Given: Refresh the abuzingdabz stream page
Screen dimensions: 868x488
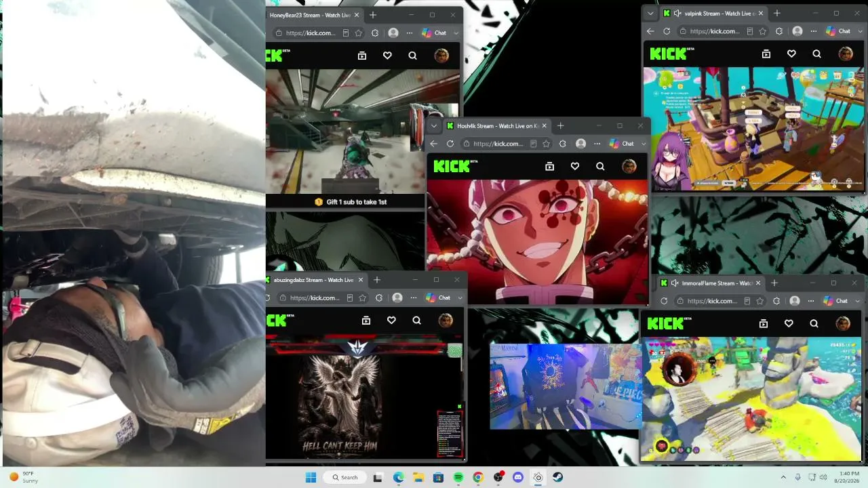Looking at the screenshot, I should (x=269, y=298).
